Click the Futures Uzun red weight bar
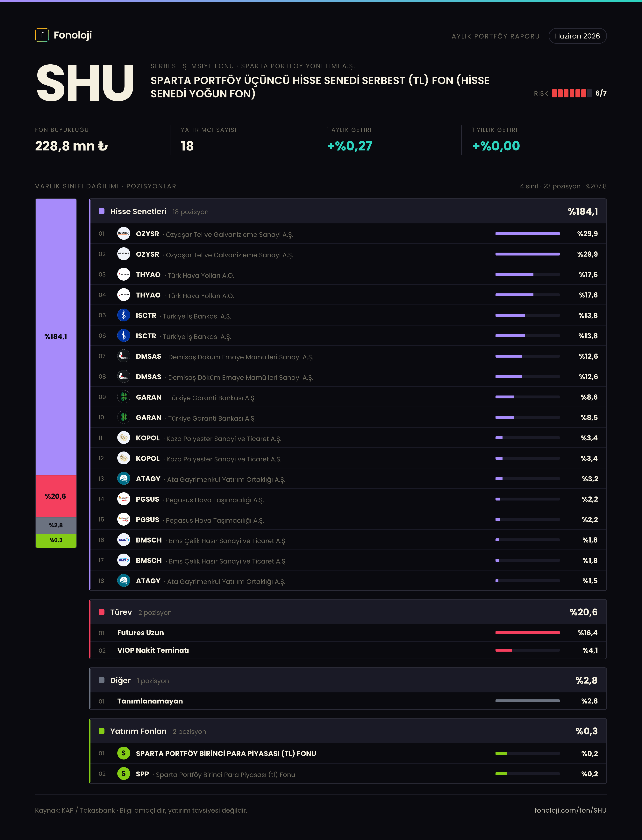 pyautogui.click(x=527, y=633)
